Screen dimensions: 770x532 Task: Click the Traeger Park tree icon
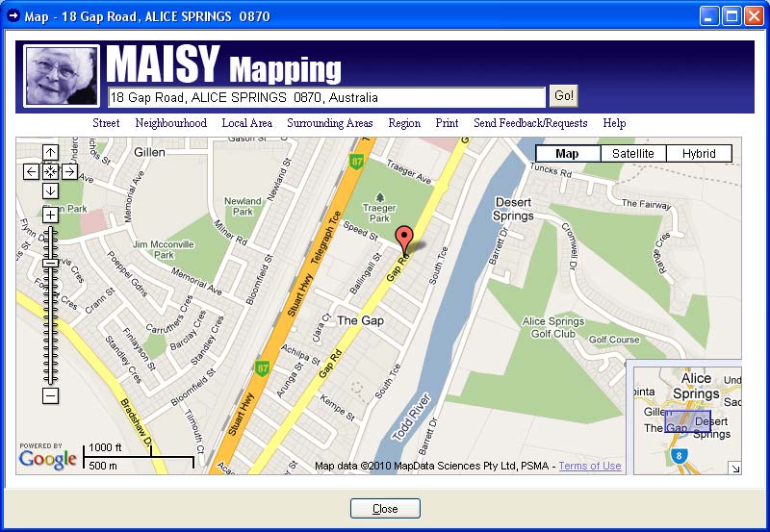point(379,197)
